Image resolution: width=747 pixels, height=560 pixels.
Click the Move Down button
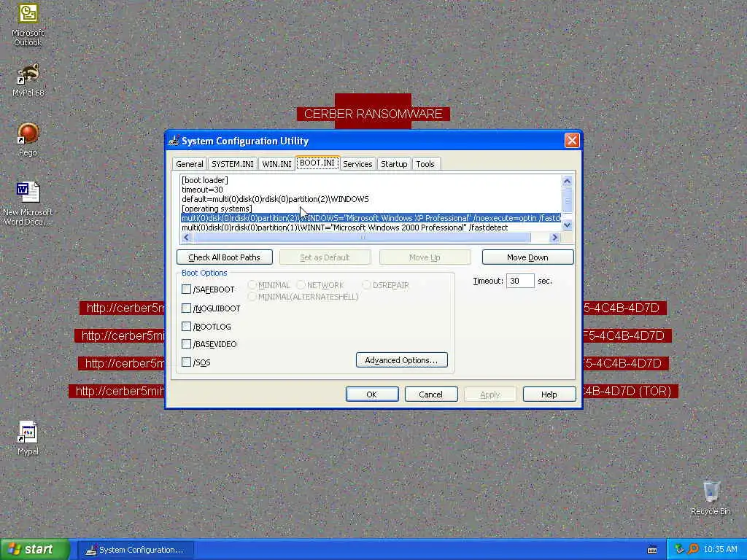(x=527, y=257)
